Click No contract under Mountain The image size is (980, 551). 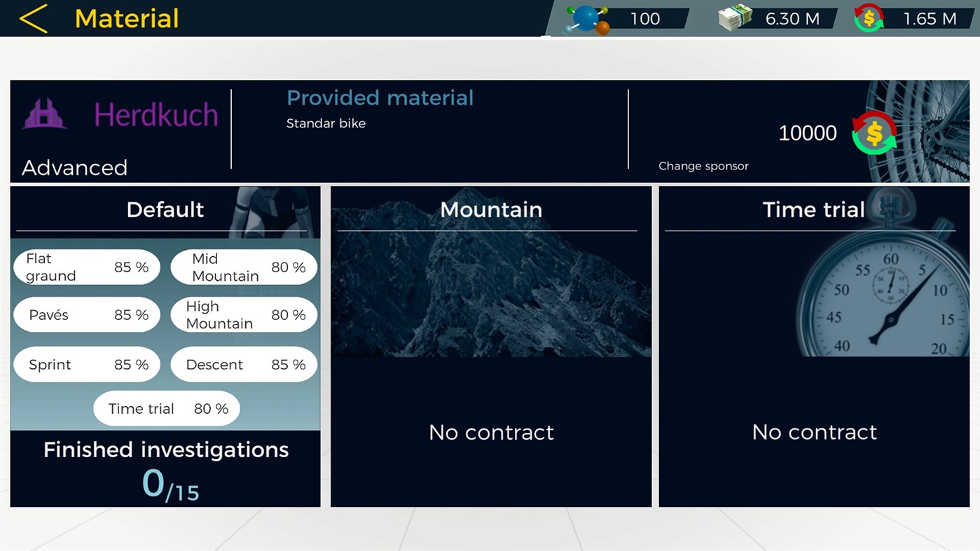coord(491,432)
